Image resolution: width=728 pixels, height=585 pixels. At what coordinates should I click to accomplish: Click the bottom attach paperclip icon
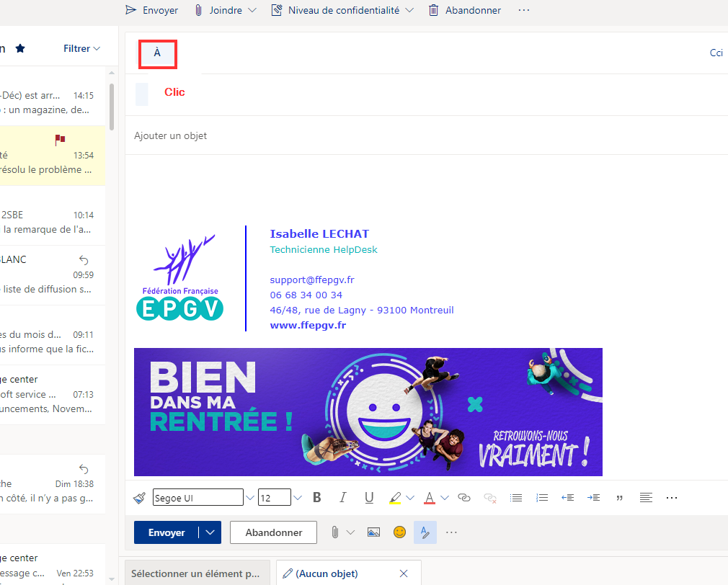pos(334,532)
